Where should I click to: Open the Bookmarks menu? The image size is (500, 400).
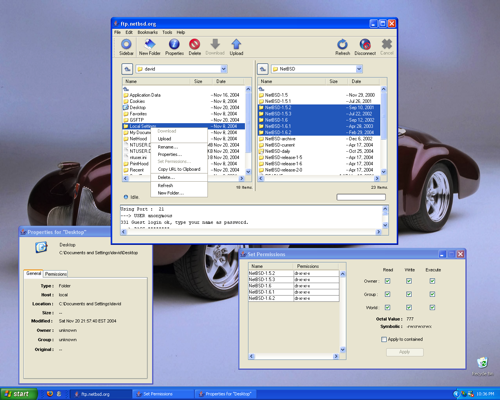click(x=148, y=32)
